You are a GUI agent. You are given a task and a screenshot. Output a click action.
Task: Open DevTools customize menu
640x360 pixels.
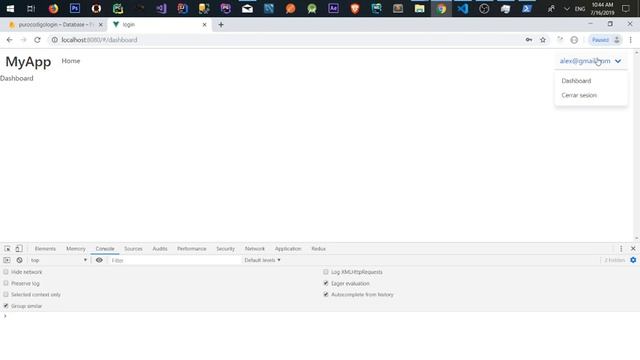click(621, 249)
